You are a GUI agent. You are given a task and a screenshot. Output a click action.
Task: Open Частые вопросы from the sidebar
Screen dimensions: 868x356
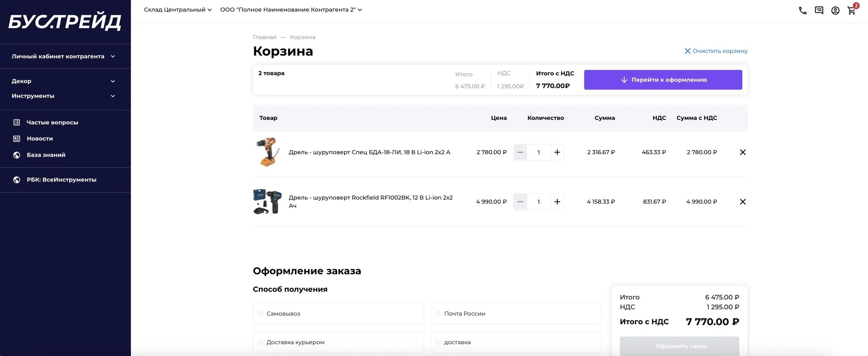coord(52,122)
